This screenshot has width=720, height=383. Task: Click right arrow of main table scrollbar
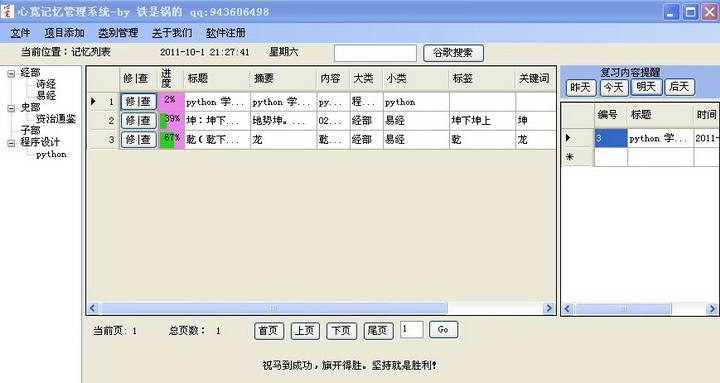click(549, 308)
